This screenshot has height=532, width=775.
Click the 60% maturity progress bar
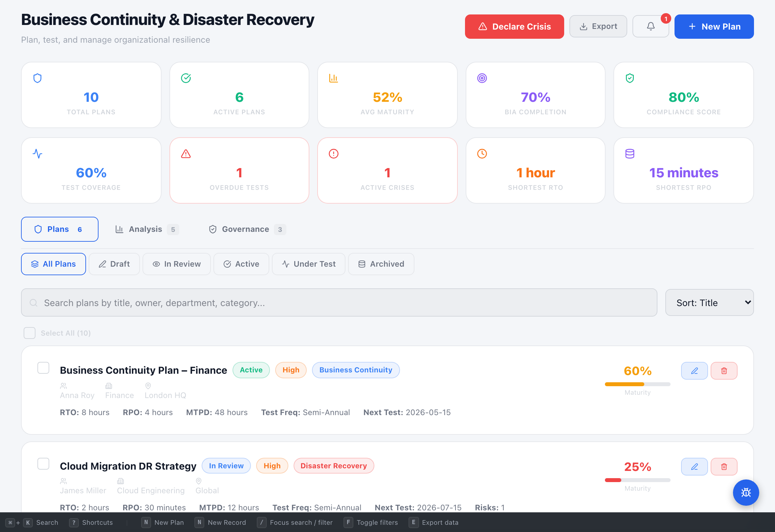click(x=637, y=384)
